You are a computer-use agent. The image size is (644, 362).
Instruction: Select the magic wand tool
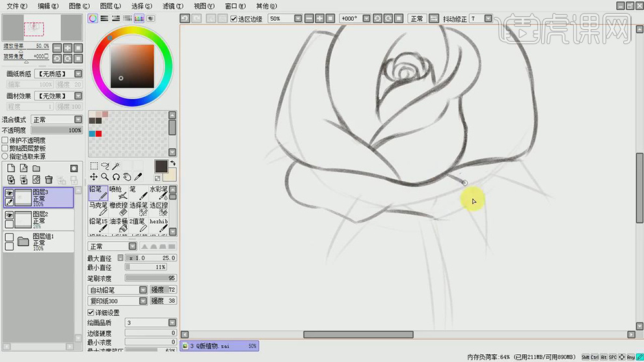tap(116, 166)
